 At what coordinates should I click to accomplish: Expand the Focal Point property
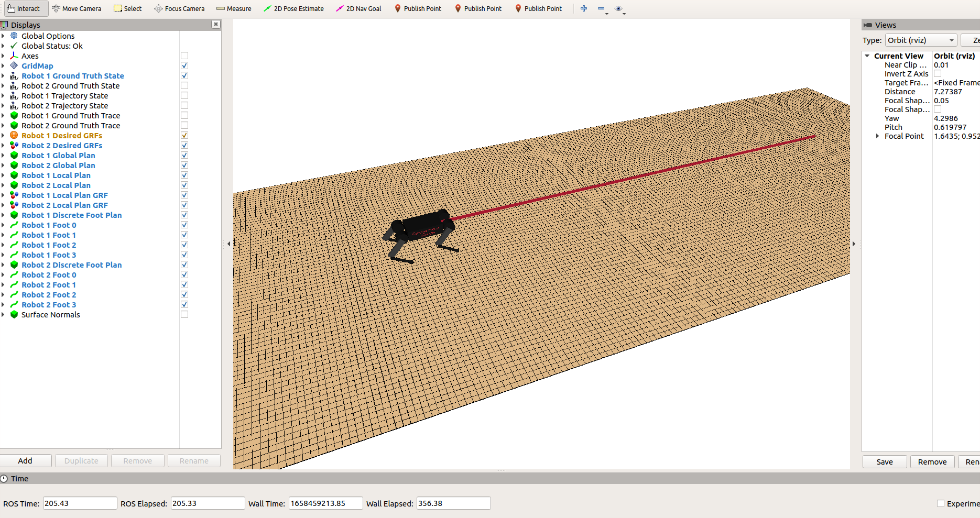(x=877, y=136)
